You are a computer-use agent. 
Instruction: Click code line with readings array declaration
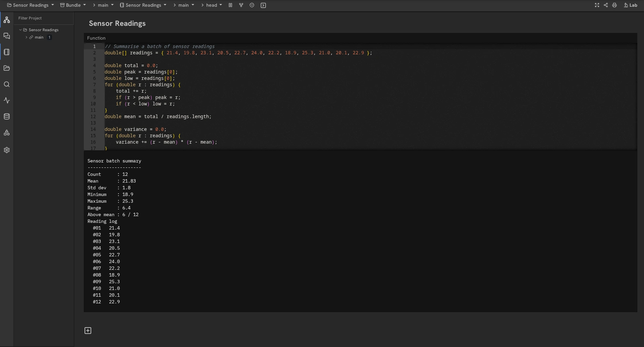click(238, 53)
